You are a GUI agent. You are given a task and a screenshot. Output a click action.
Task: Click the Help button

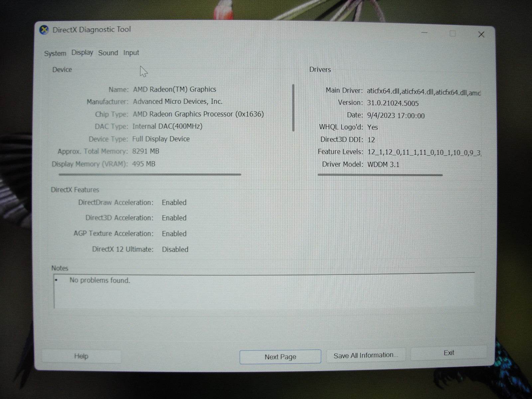coord(81,356)
